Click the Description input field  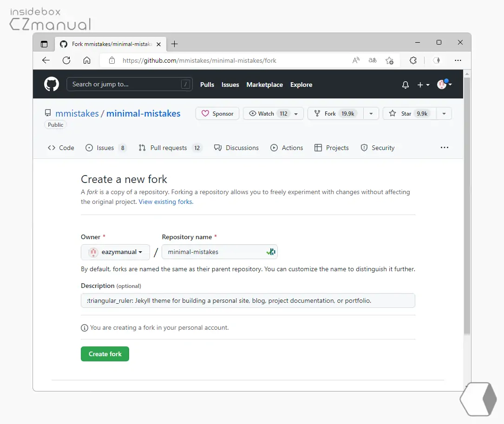tap(248, 301)
